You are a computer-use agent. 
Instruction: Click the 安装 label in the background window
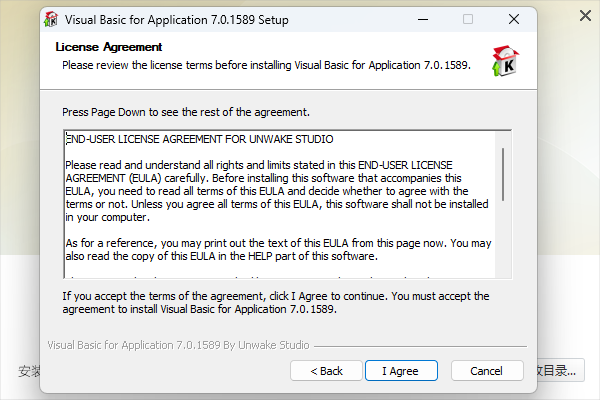tap(29, 371)
